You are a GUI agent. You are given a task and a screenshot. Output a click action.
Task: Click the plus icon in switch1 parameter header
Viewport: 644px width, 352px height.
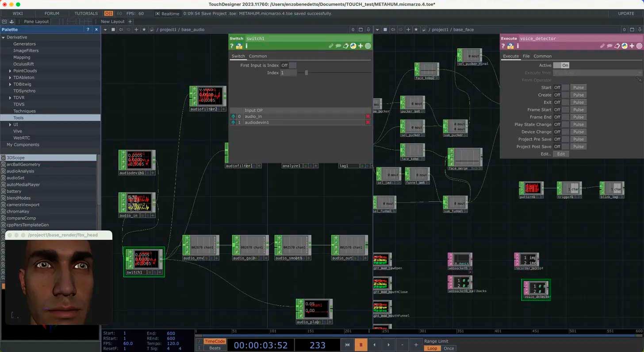pos(360,46)
